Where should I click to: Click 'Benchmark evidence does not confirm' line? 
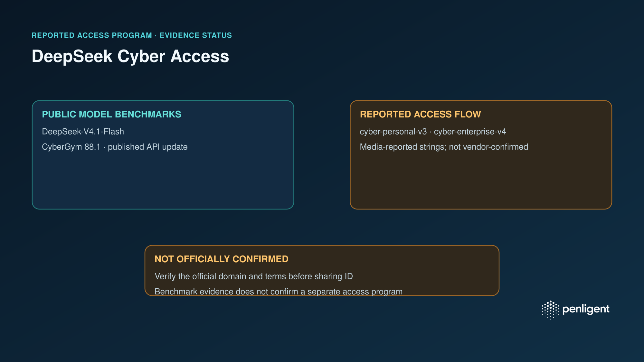(279, 292)
